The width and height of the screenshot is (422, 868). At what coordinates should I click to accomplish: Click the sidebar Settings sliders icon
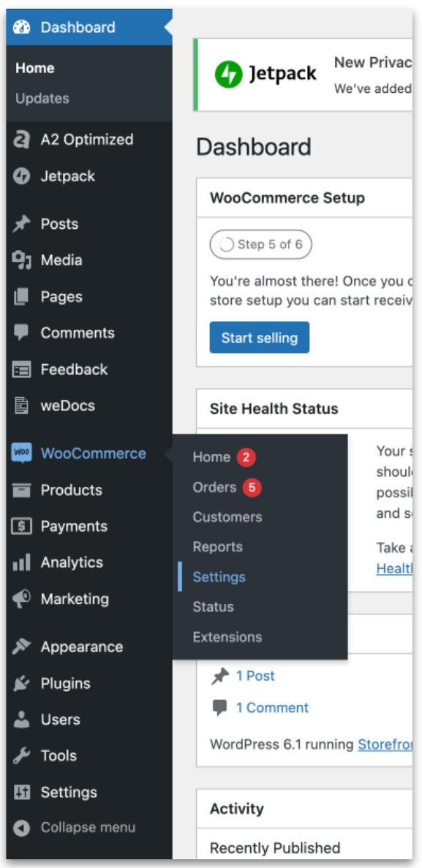(x=21, y=792)
